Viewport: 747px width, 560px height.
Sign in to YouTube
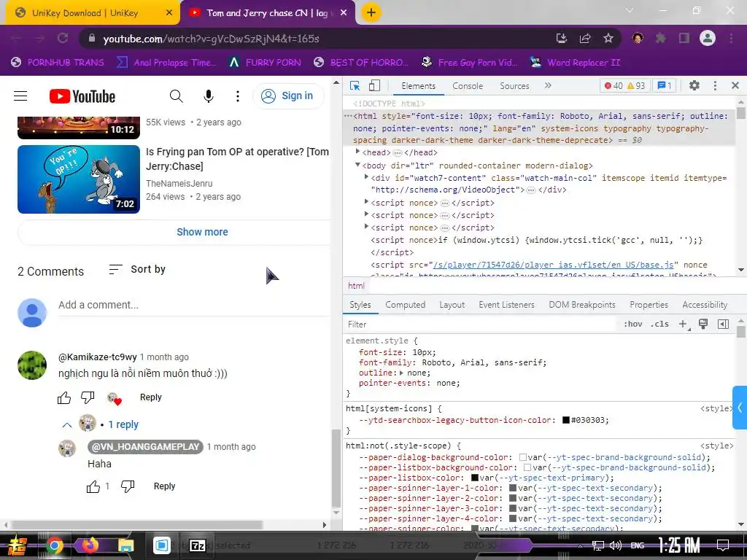[287, 96]
